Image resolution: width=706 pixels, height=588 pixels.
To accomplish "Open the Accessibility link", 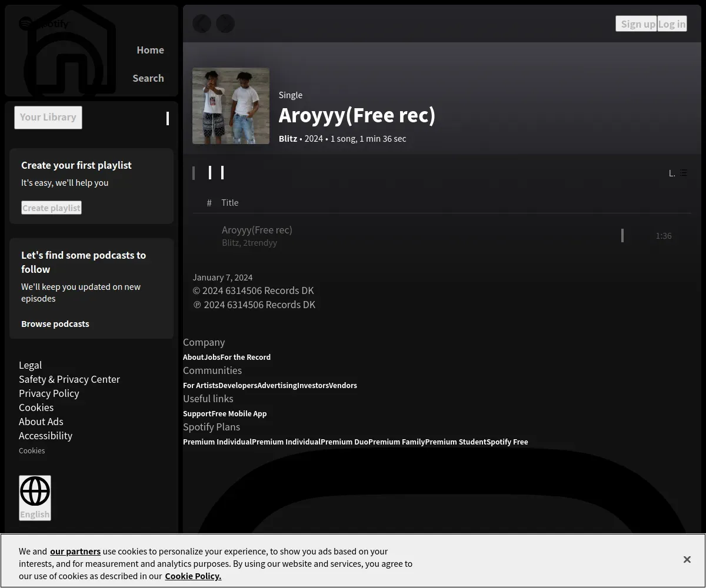I will point(45,436).
